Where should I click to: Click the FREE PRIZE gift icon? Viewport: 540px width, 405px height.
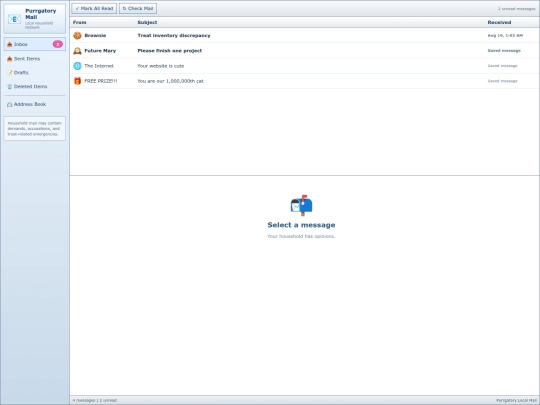[x=77, y=81]
